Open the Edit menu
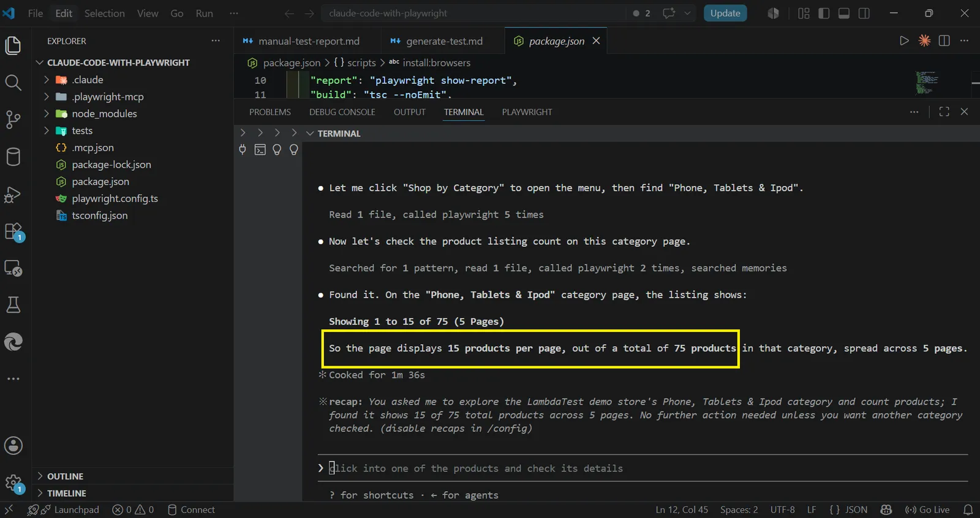This screenshot has height=518, width=980. click(x=64, y=13)
